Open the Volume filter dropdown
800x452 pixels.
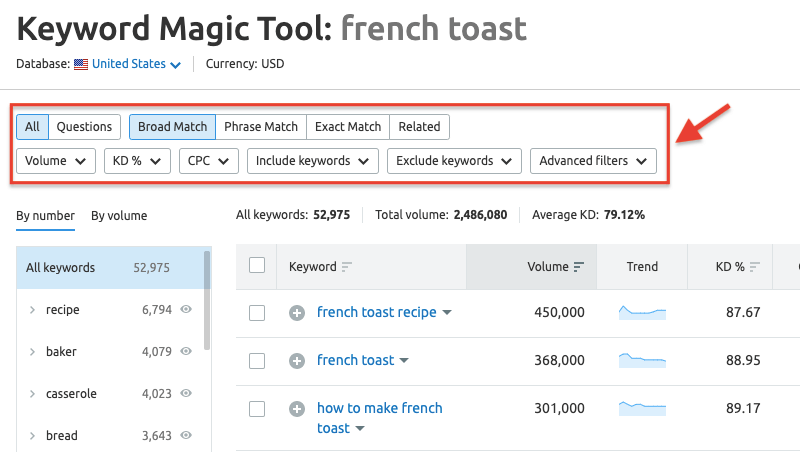[x=56, y=161]
